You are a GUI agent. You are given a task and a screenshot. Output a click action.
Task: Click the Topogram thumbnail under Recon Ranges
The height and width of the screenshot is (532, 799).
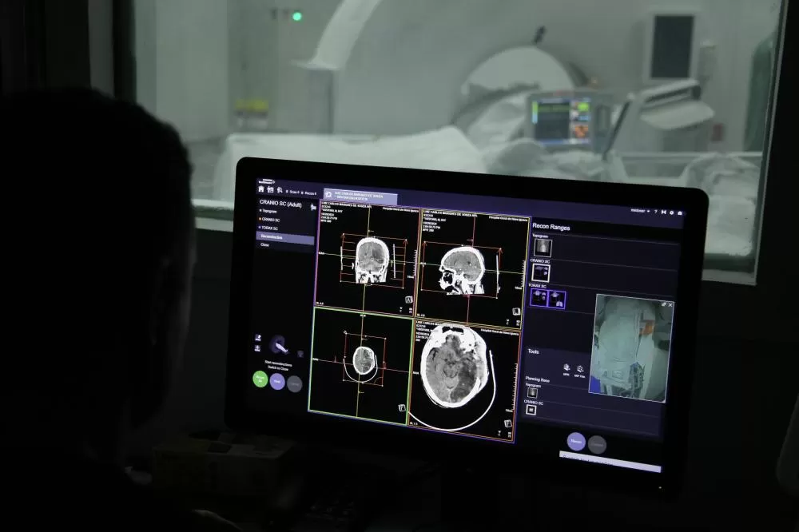543,248
